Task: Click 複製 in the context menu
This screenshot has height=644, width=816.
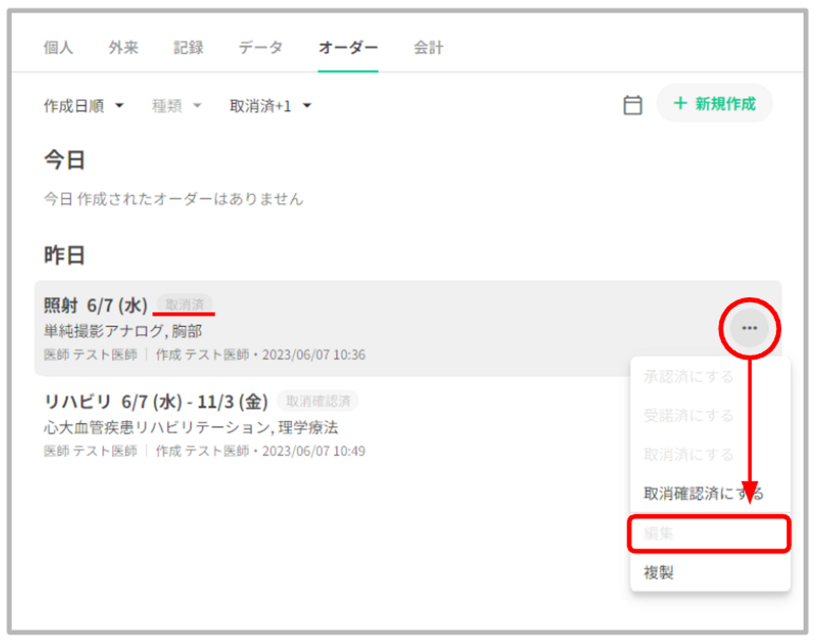Action: 659,572
